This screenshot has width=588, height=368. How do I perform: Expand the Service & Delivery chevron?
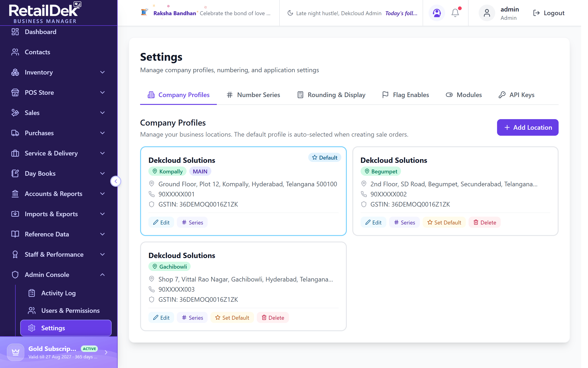102,153
